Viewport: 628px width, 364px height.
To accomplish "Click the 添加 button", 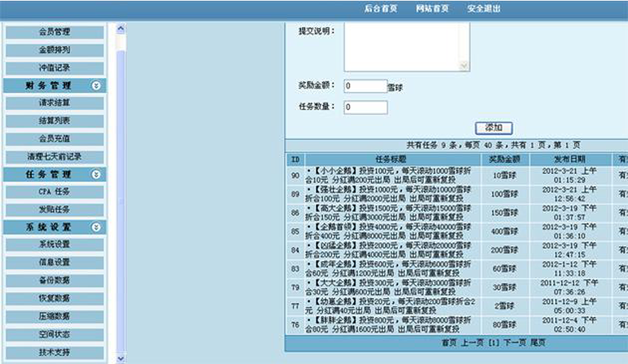I will tap(494, 128).
